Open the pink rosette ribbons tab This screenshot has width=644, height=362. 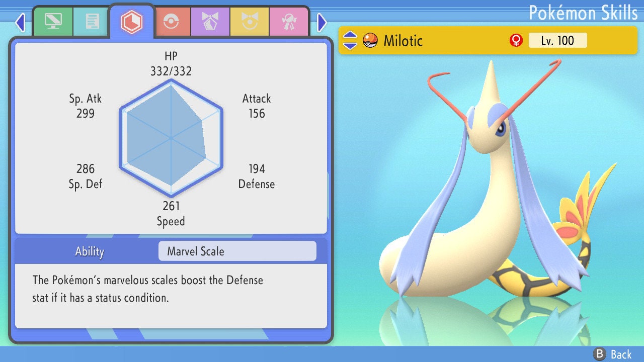point(289,22)
